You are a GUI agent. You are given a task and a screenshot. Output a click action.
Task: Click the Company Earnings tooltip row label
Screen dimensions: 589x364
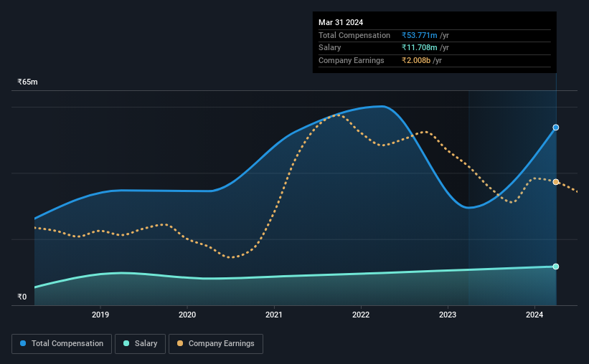point(352,60)
